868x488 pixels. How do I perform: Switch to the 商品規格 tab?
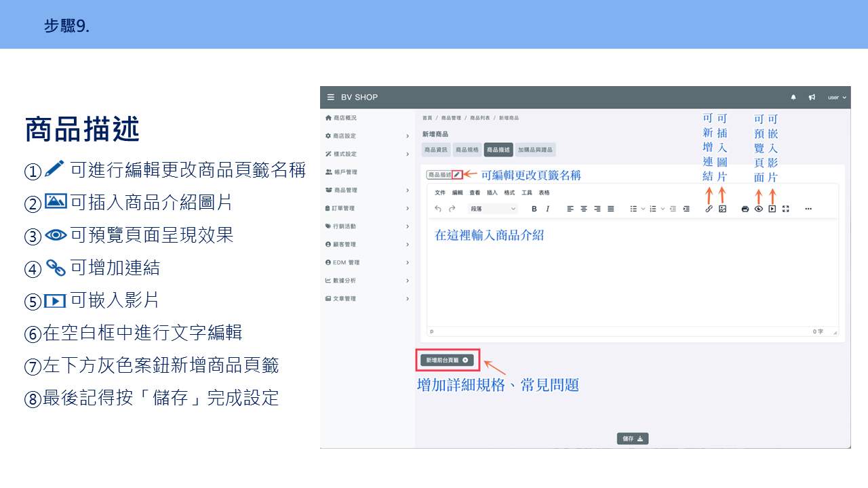tap(467, 150)
